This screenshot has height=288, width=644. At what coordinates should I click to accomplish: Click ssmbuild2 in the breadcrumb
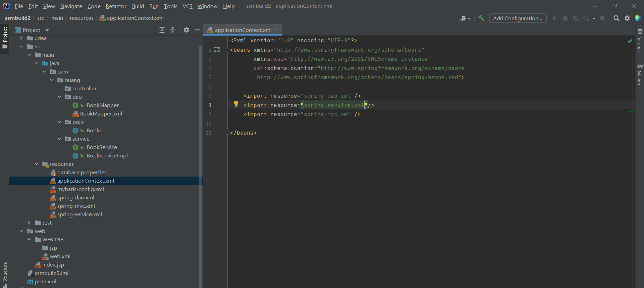(18, 18)
